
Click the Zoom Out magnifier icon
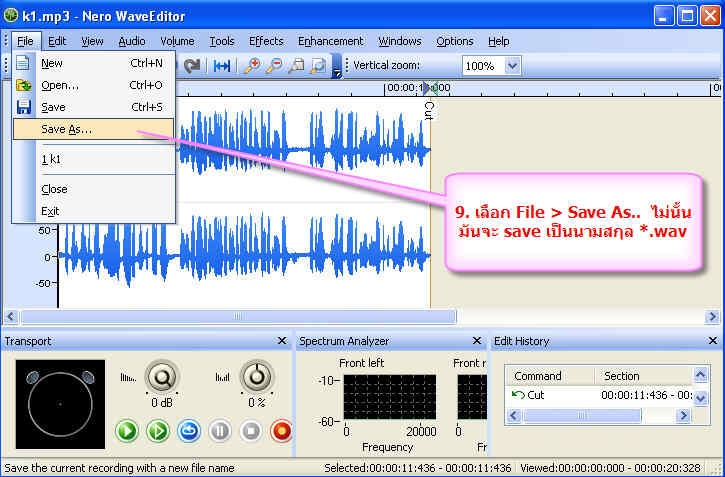click(274, 66)
